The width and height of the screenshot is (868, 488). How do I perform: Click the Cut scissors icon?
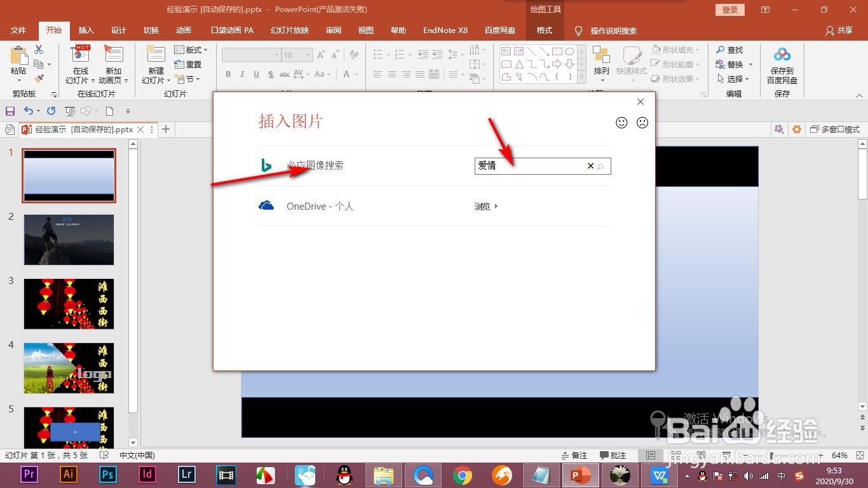(39, 50)
